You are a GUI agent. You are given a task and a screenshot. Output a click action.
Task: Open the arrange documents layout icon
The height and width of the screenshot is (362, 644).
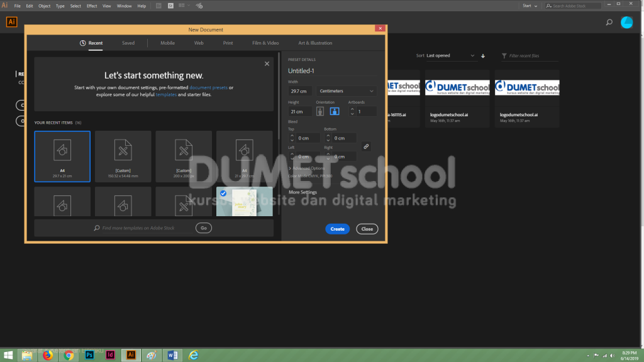click(x=184, y=6)
